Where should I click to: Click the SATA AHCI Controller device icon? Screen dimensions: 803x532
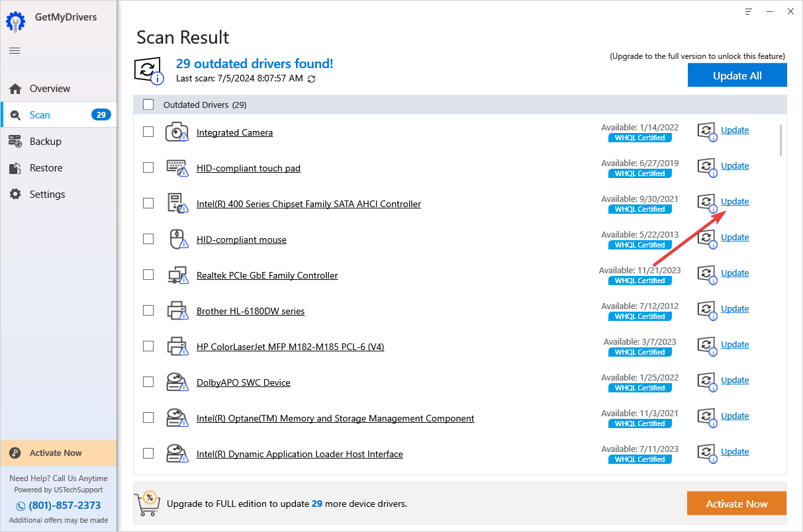click(x=177, y=203)
